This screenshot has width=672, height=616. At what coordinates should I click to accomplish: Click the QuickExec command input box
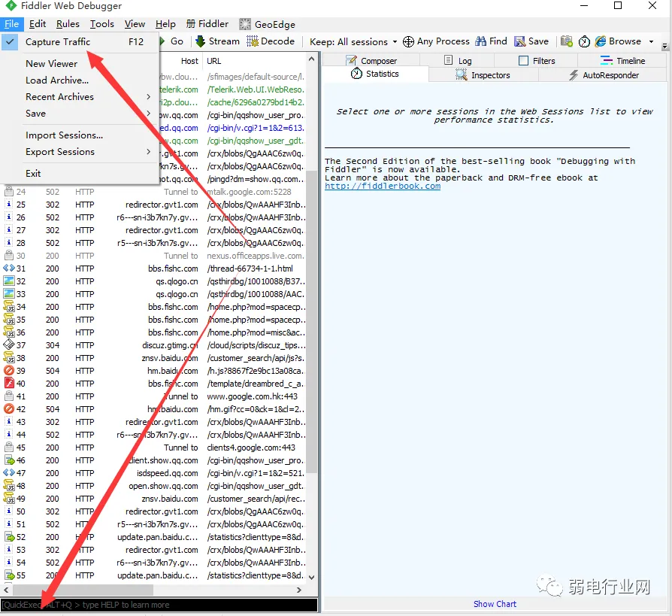159,605
